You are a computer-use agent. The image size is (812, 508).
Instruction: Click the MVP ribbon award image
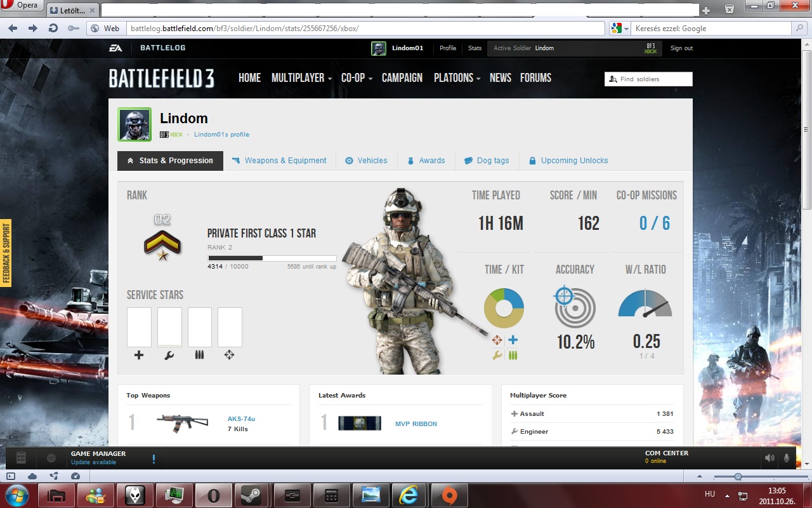(x=360, y=424)
